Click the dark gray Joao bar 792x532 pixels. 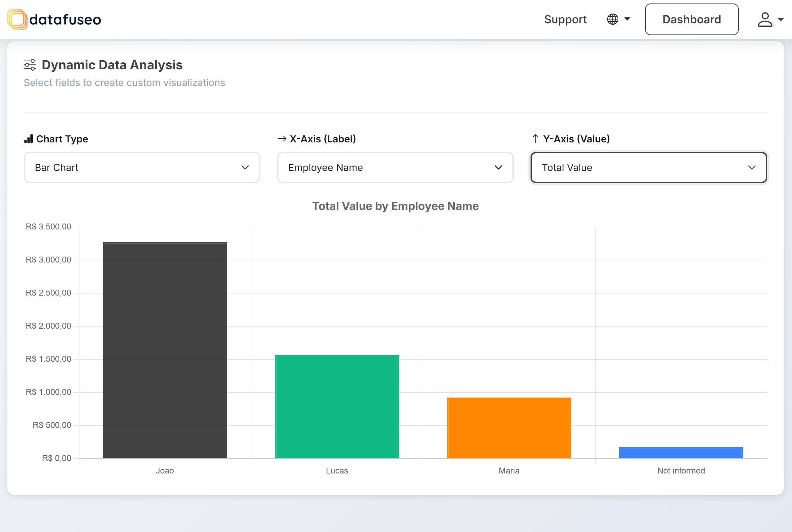click(x=165, y=350)
